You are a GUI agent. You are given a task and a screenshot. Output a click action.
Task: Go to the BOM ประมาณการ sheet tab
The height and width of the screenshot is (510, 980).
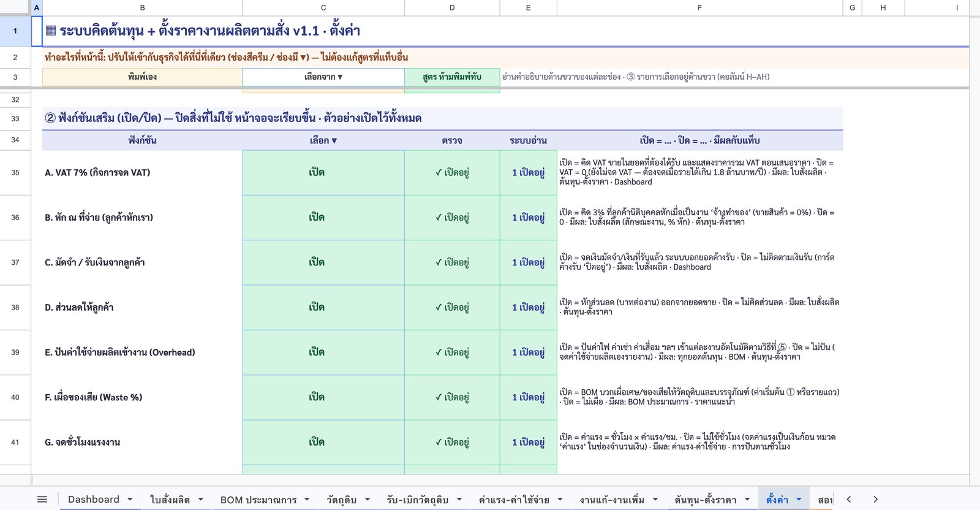258,500
